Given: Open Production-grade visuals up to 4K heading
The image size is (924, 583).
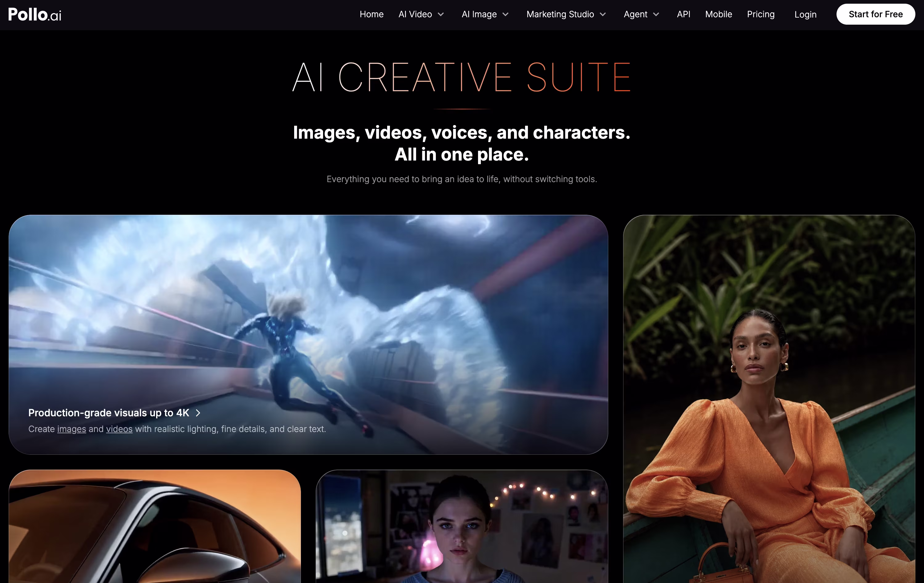Looking at the screenshot, I should click(x=109, y=413).
